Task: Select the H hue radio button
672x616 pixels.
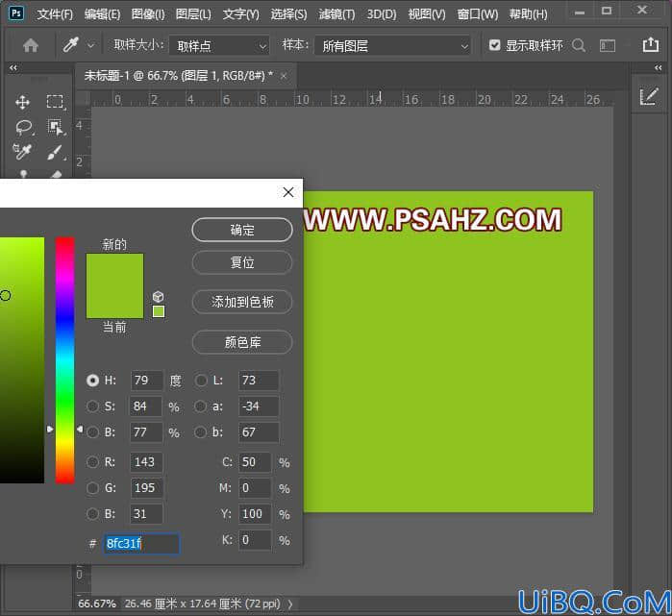Action: tap(92, 381)
